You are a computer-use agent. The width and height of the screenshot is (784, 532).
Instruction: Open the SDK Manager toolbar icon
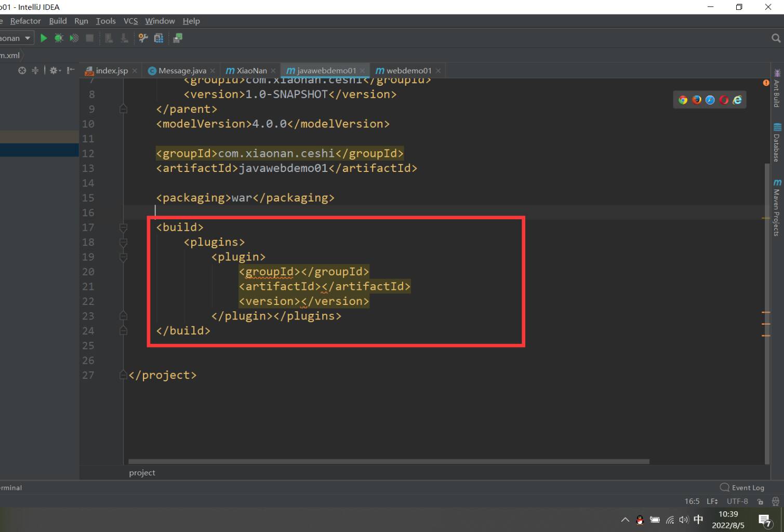178,38
